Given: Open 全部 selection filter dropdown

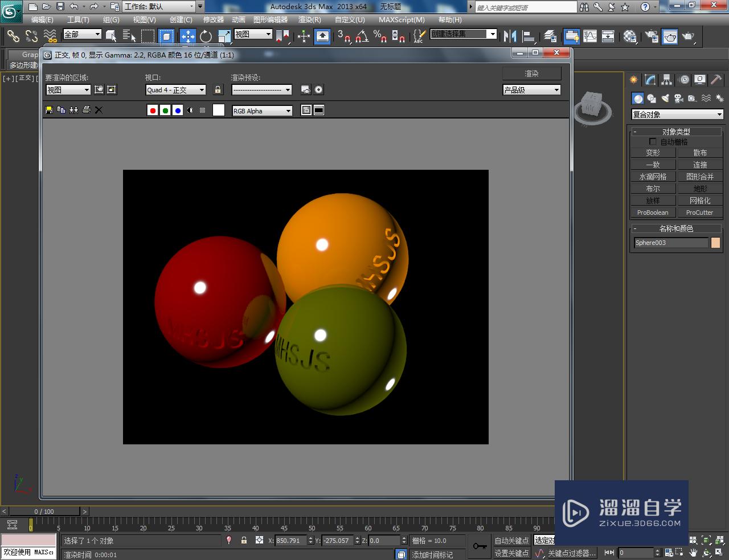Looking at the screenshot, I should (82, 34).
